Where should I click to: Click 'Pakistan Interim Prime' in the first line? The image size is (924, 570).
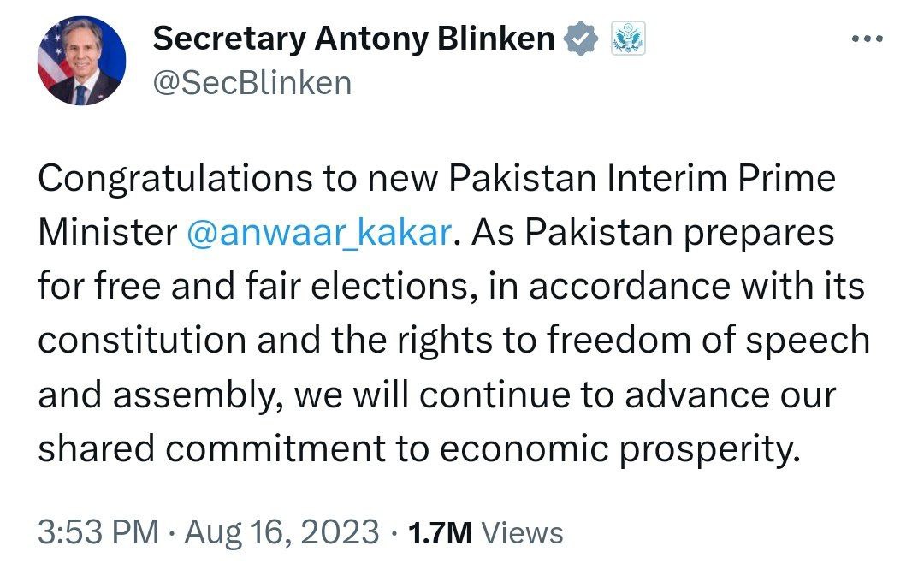[642, 179]
